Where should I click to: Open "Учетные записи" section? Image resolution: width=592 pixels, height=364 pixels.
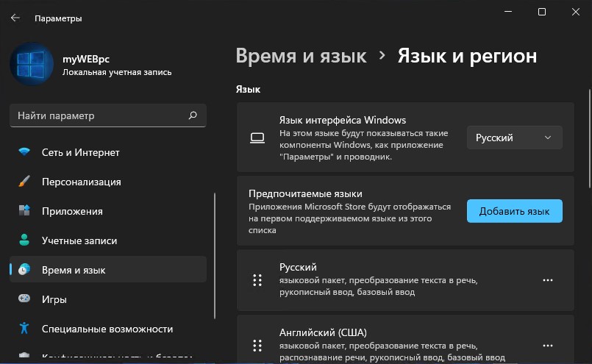coord(108,240)
